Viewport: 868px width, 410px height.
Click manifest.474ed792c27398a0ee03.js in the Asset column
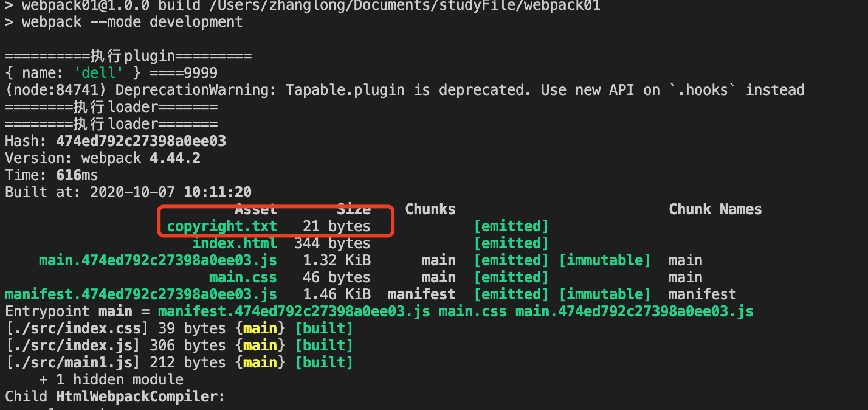(x=141, y=294)
